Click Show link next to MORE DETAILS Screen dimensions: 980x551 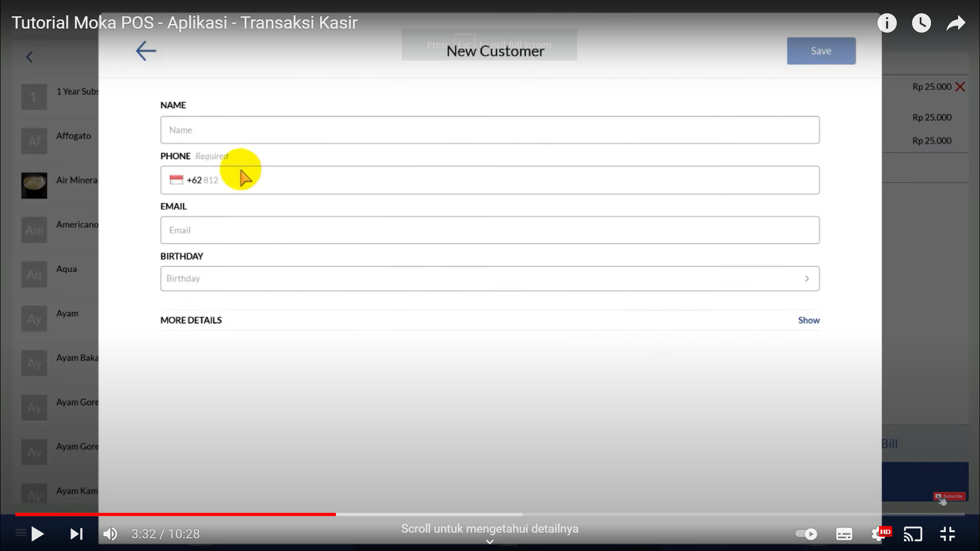(808, 319)
